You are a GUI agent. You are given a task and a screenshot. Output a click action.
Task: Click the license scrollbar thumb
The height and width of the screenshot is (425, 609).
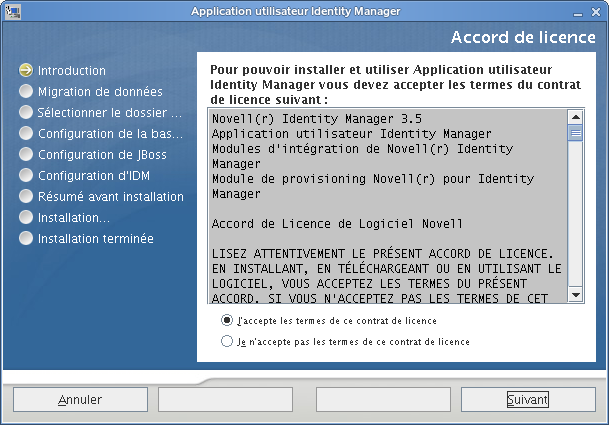[x=575, y=132]
